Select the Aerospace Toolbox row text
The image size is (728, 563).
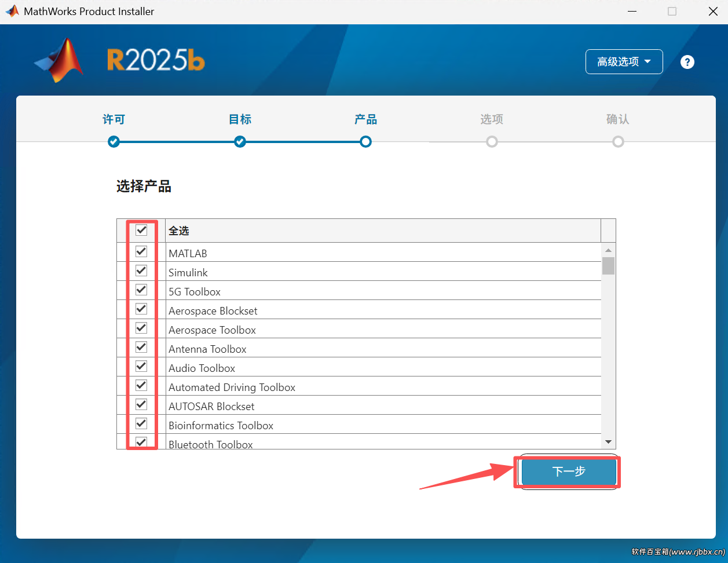click(213, 330)
